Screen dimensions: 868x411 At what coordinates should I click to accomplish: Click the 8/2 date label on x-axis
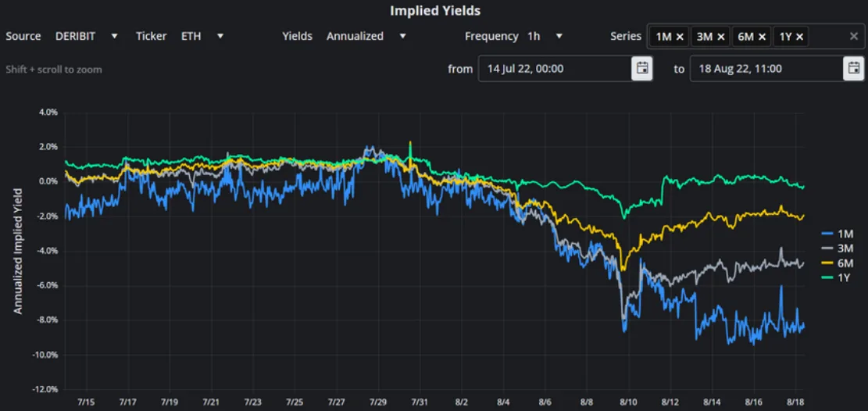pos(463,401)
